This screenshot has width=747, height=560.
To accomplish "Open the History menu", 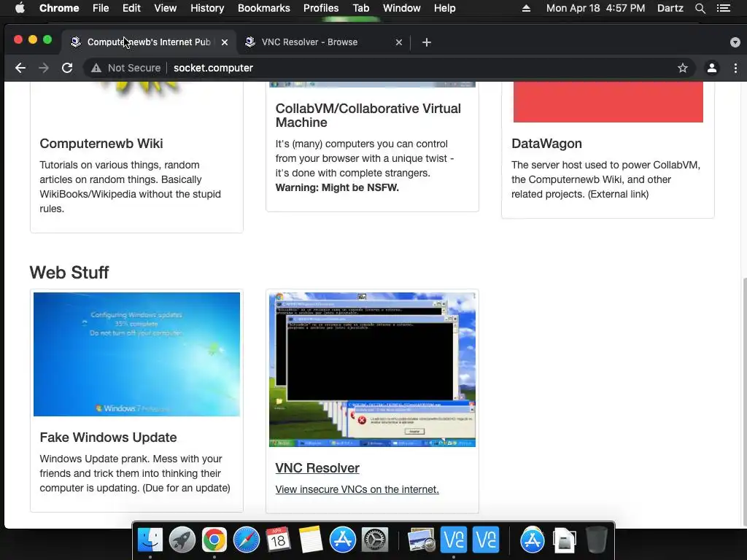I will click(x=207, y=8).
